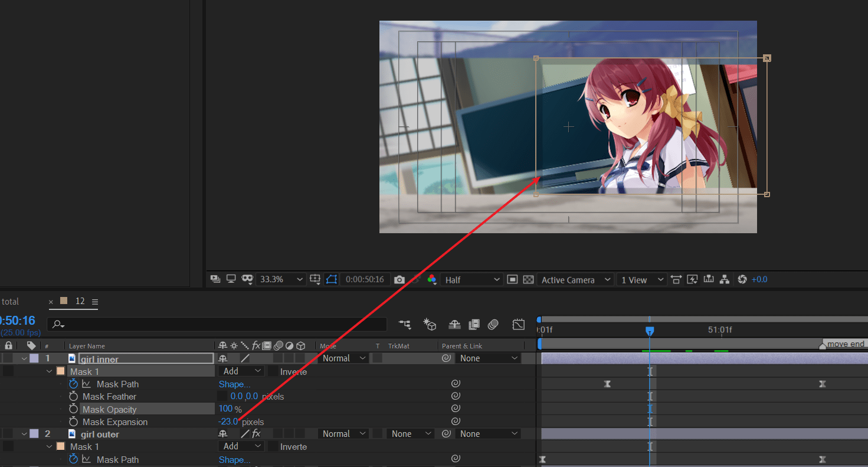Click the Mask Opacity 100 value
This screenshot has width=868, height=467.
pyautogui.click(x=225, y=409)
